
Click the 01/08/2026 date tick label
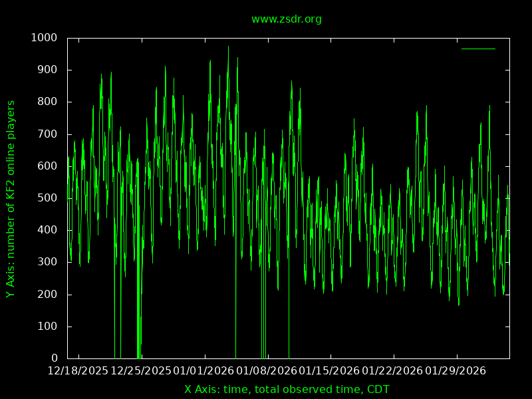click(266, 370)
